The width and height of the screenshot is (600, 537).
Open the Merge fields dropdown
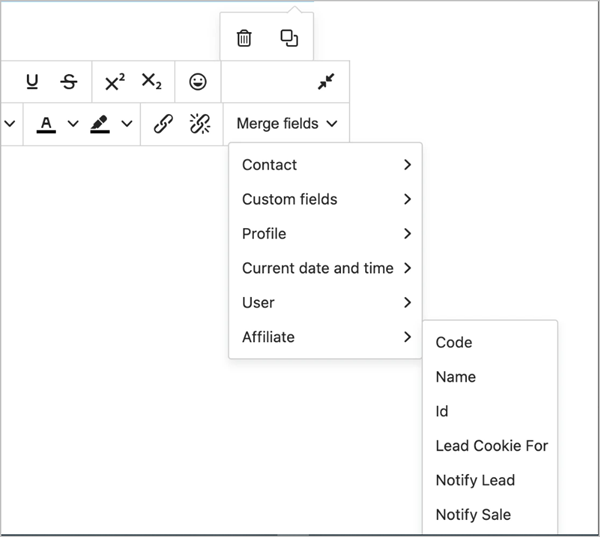pyautogui.click(x=287, y=124)
